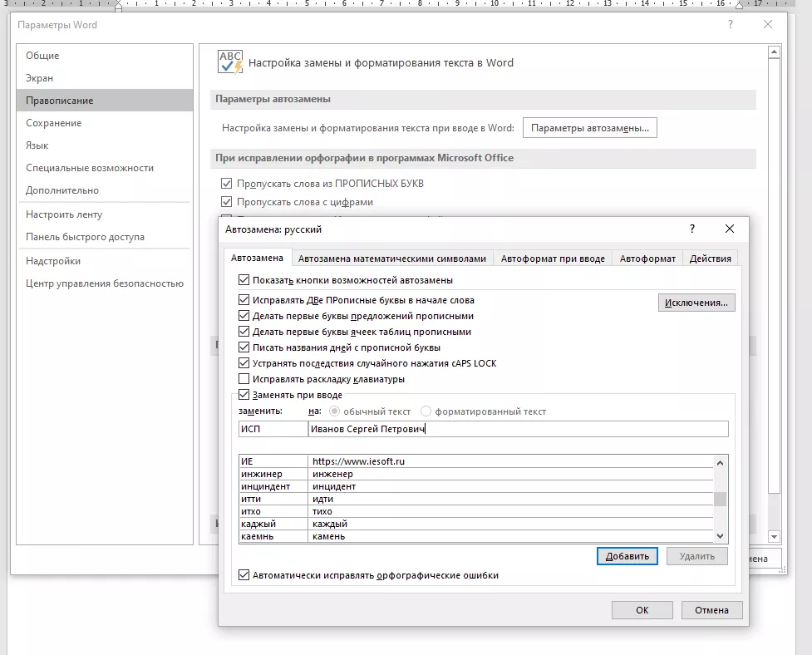Enable Исправлять раскладку клавиатуры checkbox
The width and height of the screenshot is (812, 655).
(244, 379)
